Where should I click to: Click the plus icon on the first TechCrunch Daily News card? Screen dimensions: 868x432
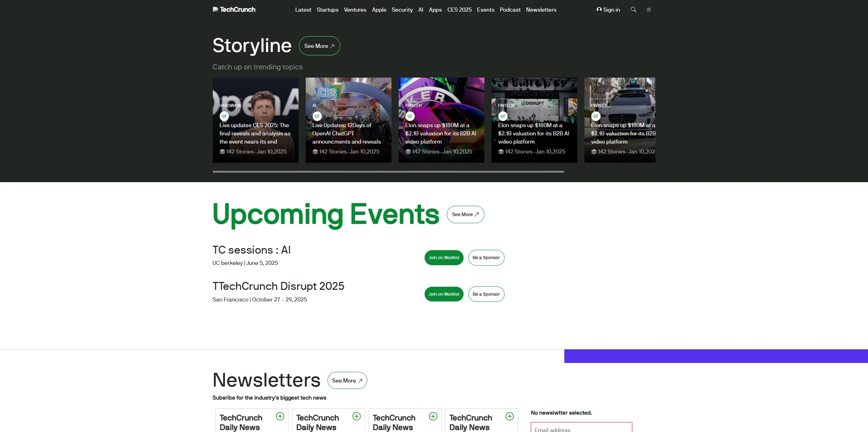click(x=280, y=416)
